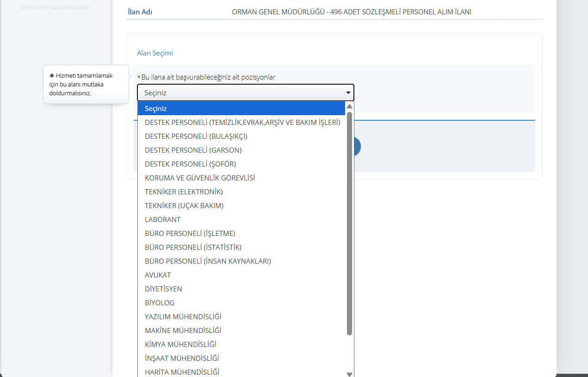Pick LABORANT from the dropdown list
The width and height of the screenshot is (588, 377).
[x=162, y=219]
